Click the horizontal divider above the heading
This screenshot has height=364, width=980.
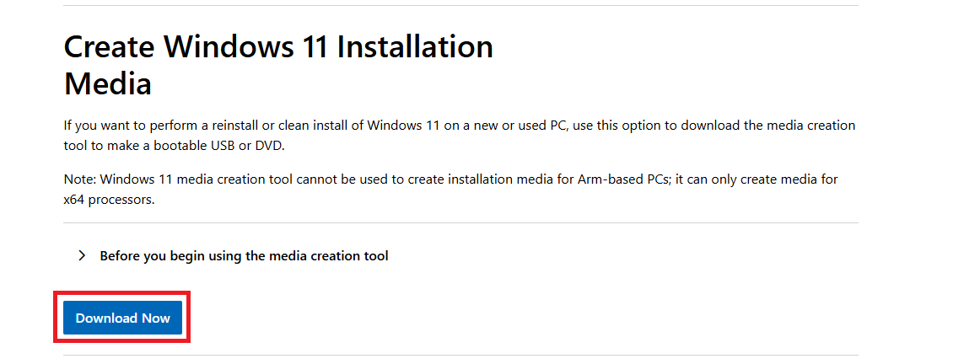pos(460,5)
